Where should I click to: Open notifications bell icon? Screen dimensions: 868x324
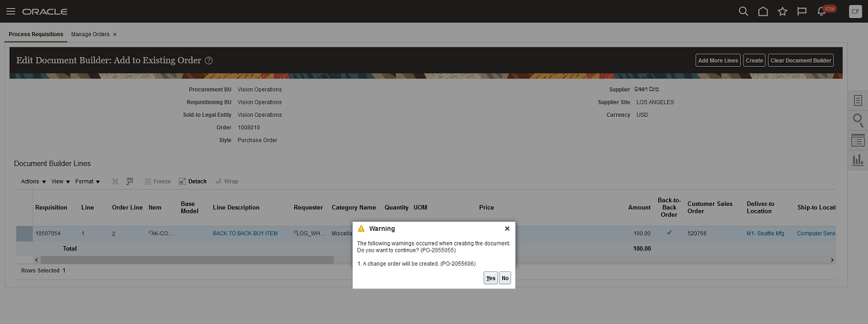coord(822,12)
